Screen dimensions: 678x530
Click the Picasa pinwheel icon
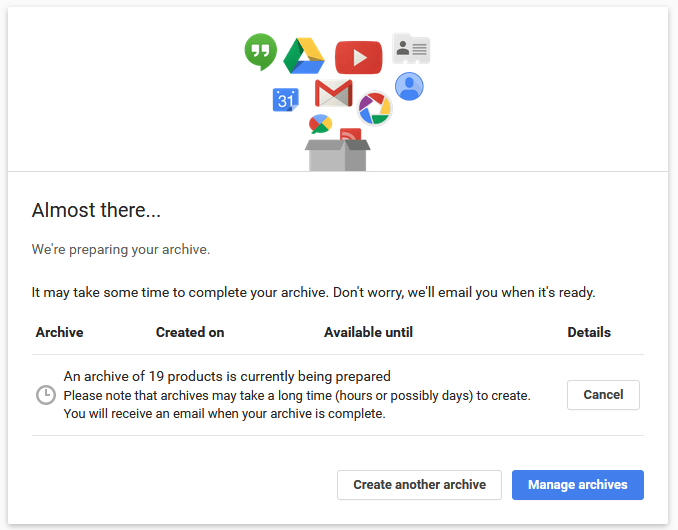pyautogui.click(x=374, y=109)
